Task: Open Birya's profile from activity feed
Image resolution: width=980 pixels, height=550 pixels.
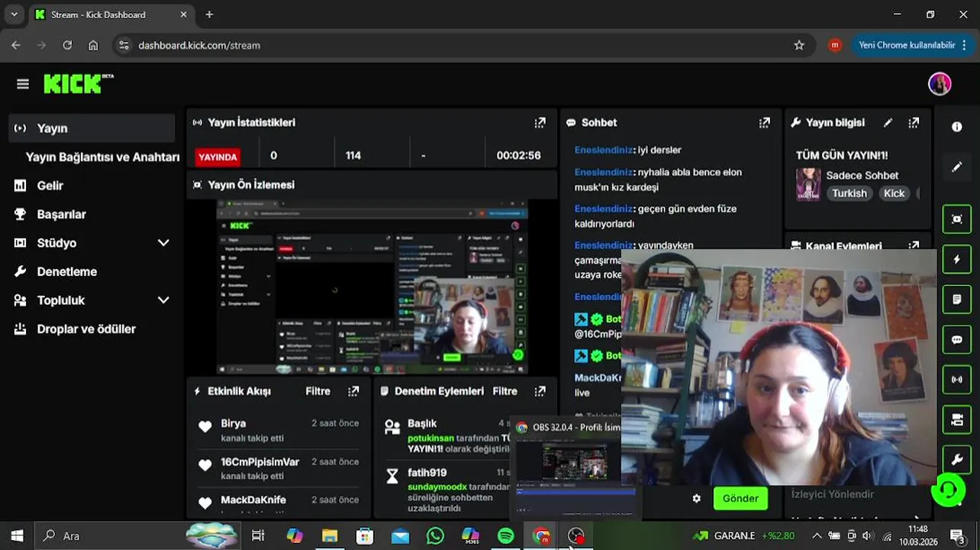Action: (234, 423)
